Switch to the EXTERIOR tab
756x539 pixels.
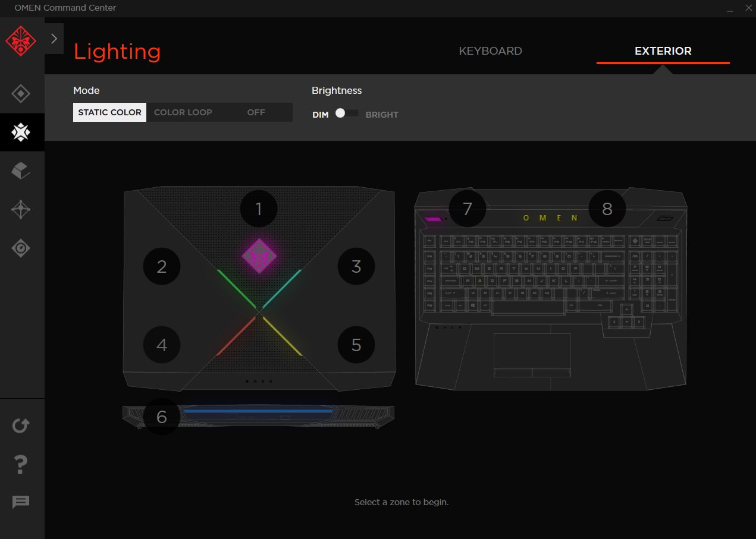coord(663,51)
